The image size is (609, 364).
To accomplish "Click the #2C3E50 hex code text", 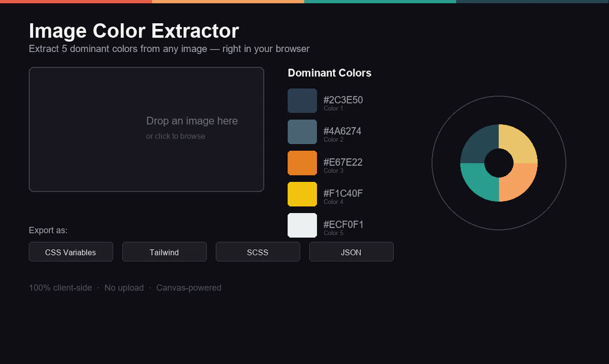I will tap(343, 100).
